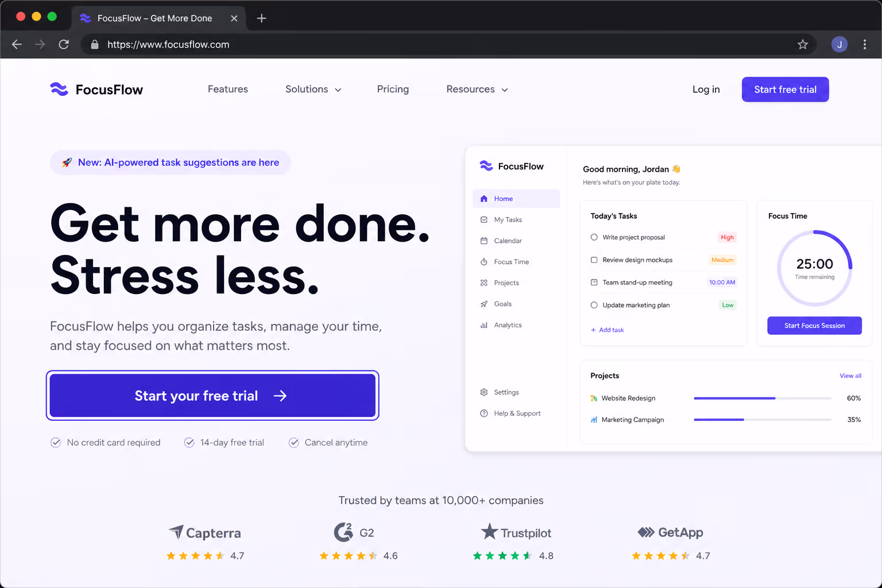Click the Marketing Campaign progress bar

[762, 420]
